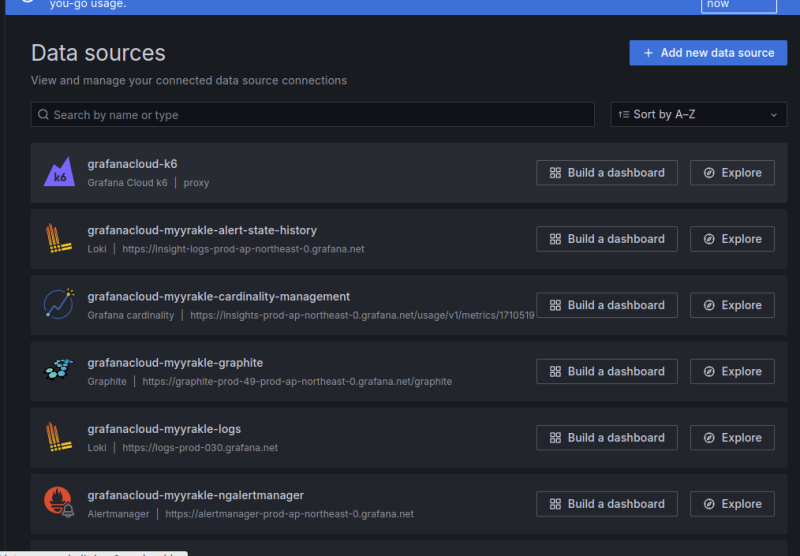
Task: Click the Loki icon for alert-state-history
Action: click(59, 239)
